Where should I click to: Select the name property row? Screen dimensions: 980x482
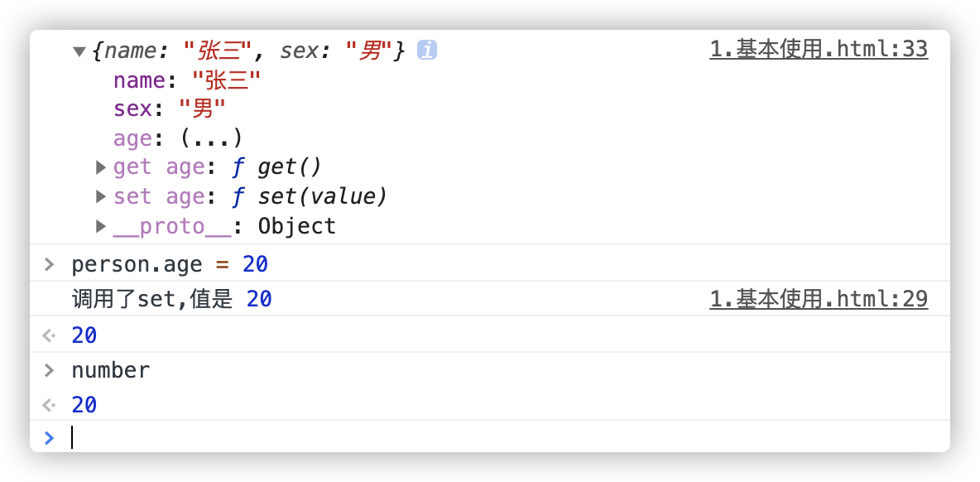coord(187,80)
